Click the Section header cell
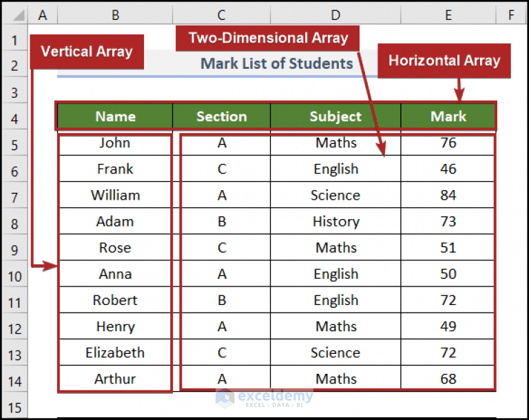Screen dimensions: 529x420 pyautogui.click(x=221, y=116)
